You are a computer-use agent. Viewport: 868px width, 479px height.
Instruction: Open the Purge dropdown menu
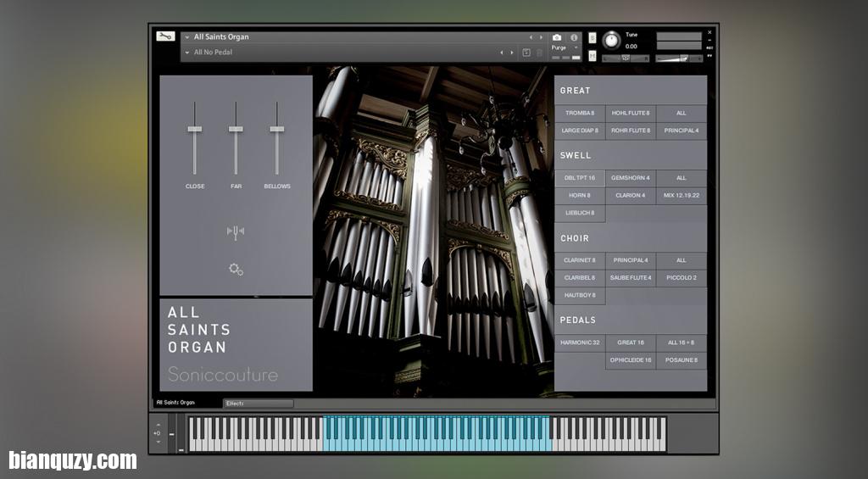tap(565, 48)
